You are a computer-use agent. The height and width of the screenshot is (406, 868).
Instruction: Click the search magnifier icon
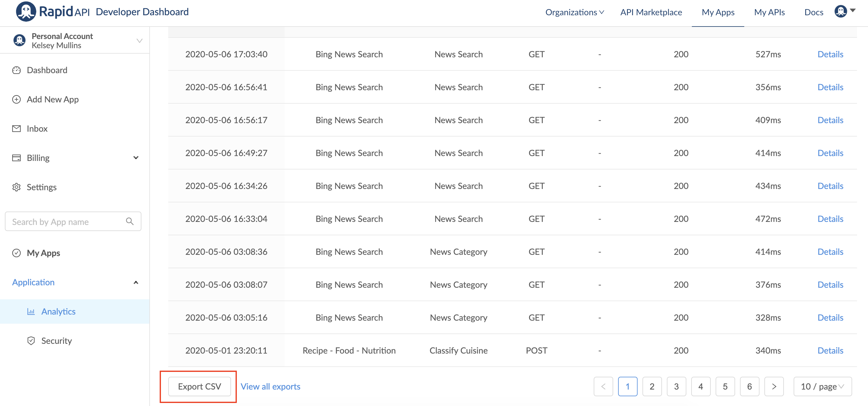[x=130, y=221]
